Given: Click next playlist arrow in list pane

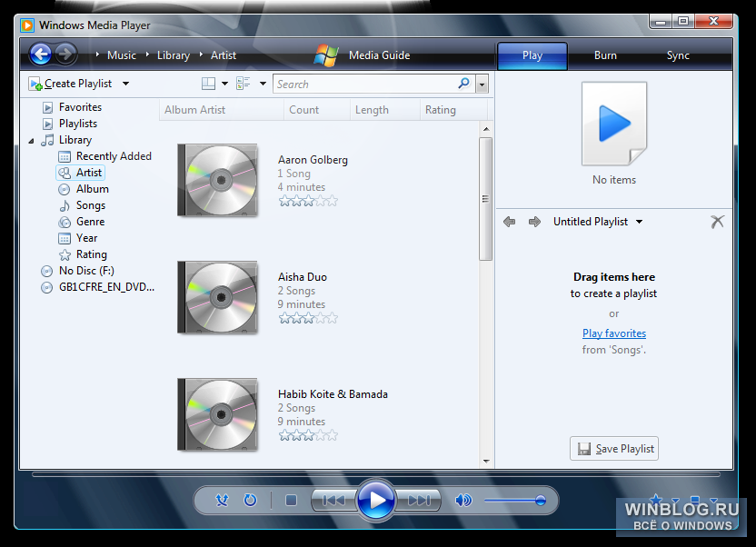Looking at the screenshot, I should point(534,222).
